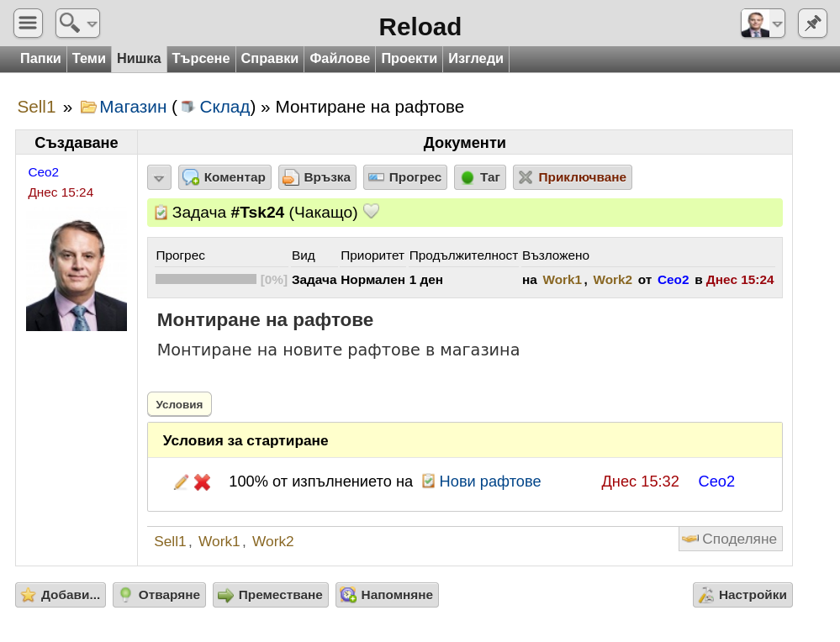
Task: Open the Нови рафтове task link
Action: click(x=489, y=481)
